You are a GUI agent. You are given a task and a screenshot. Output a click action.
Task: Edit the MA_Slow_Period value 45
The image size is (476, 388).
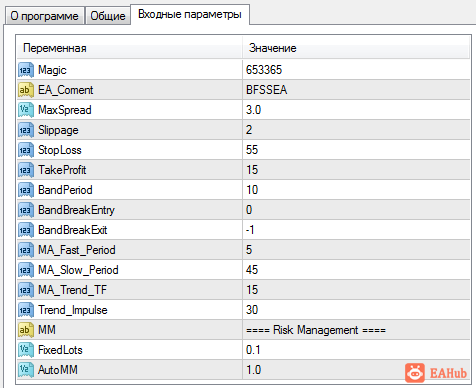(356, 270)
